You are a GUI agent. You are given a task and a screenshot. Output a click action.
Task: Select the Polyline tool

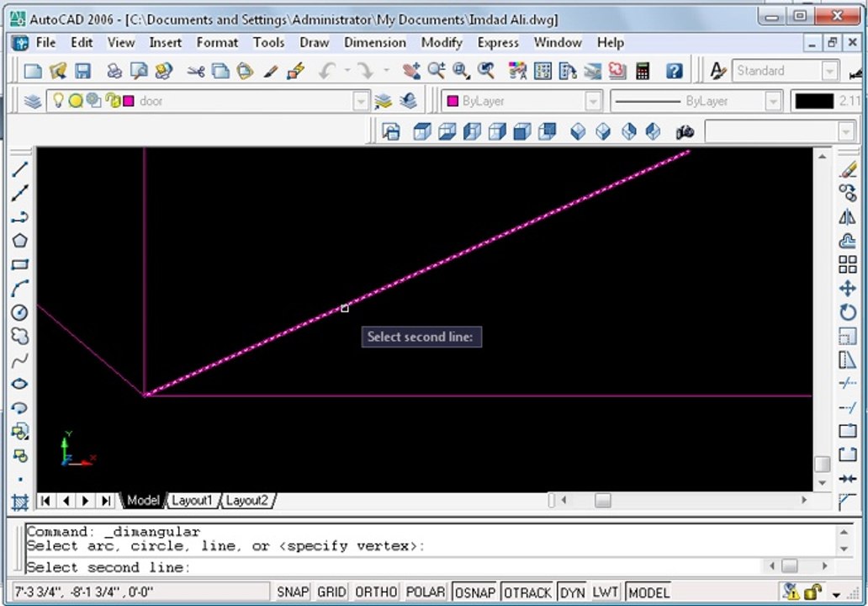pyautogui.click(x=20, y=216)
